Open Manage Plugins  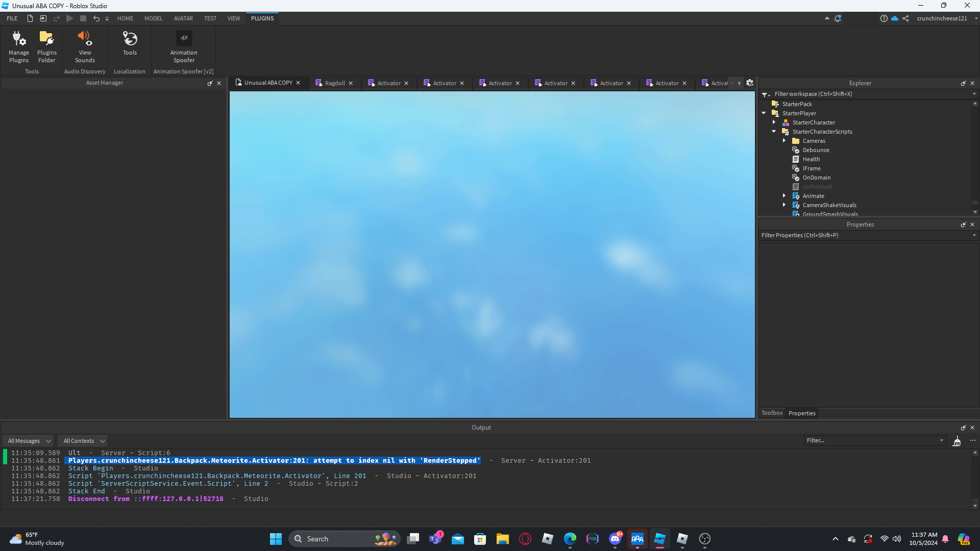click(x=19, y=46)
